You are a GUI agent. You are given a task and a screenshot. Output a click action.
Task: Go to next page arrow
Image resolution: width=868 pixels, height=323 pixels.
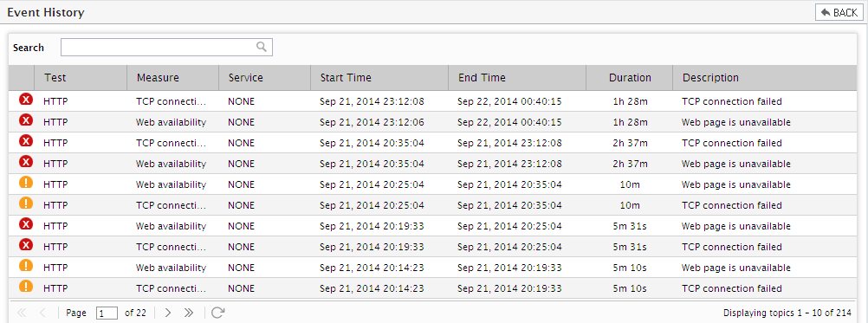(168, 313)
